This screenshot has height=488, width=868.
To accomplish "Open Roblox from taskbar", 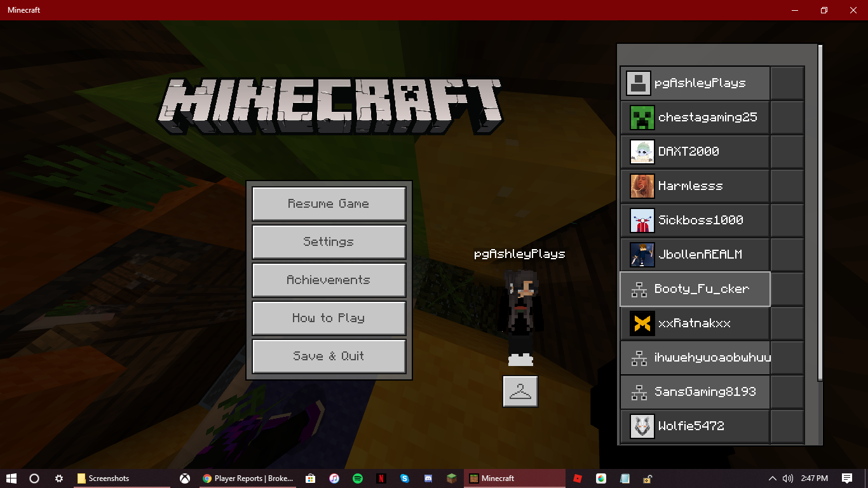I will (x=578, y=478).
